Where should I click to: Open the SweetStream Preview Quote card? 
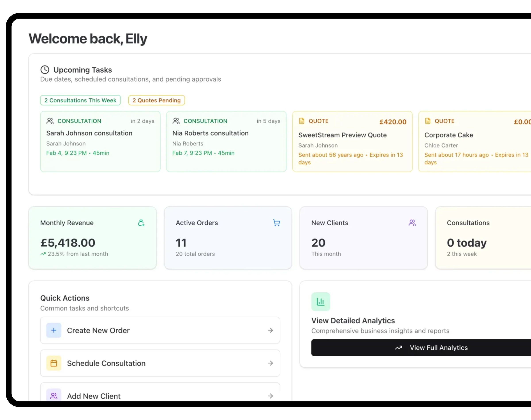point(352,141)
